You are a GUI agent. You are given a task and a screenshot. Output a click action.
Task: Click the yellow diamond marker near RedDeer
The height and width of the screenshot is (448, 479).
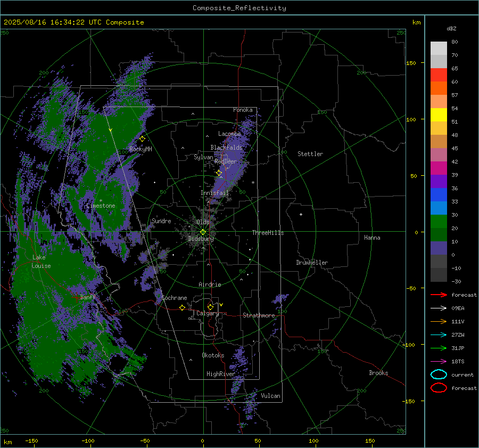(219, 173)
